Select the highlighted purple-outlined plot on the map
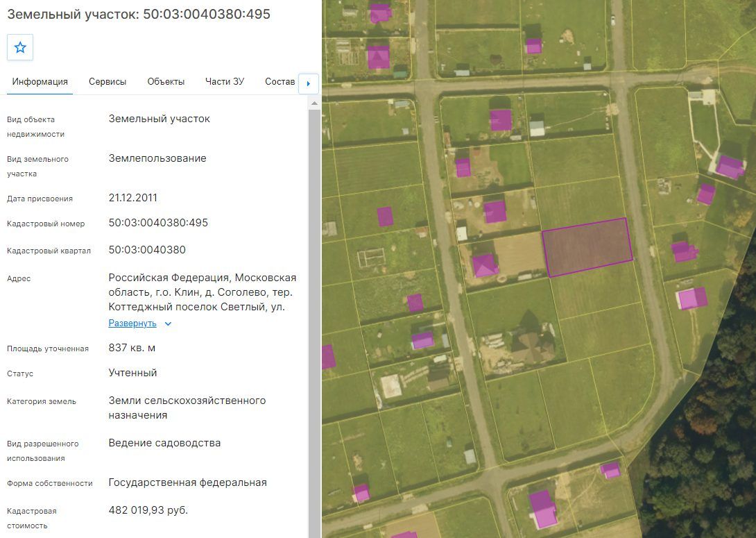 click(587, 247)
